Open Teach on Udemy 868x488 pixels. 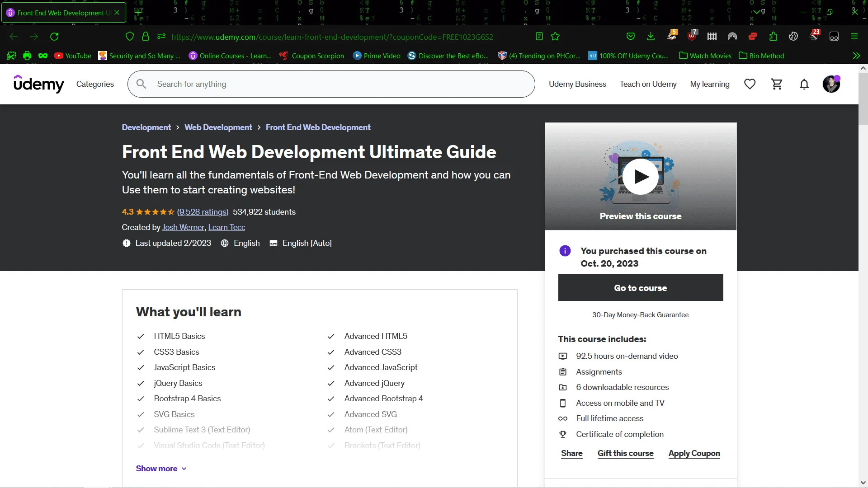648,84
